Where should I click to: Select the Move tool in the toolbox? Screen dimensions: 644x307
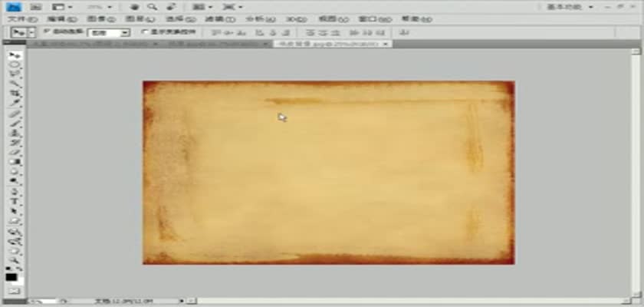pyautogui.click(x=13, y=56)
